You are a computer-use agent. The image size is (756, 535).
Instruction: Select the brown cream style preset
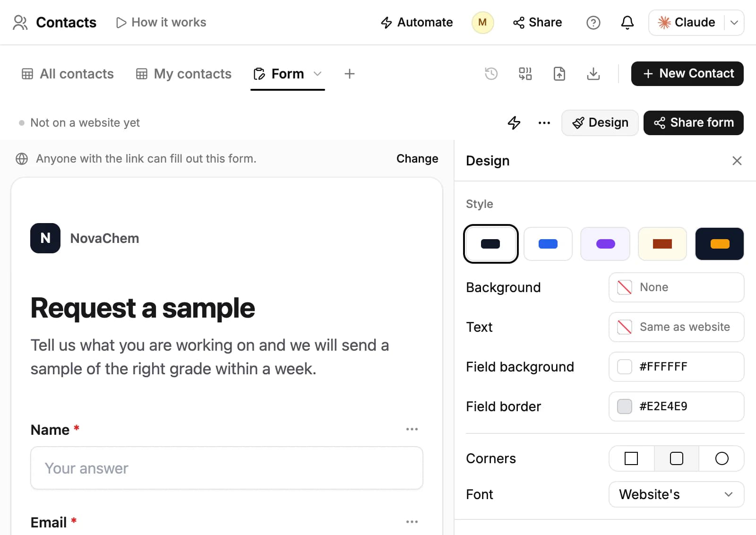pos(662,244)
